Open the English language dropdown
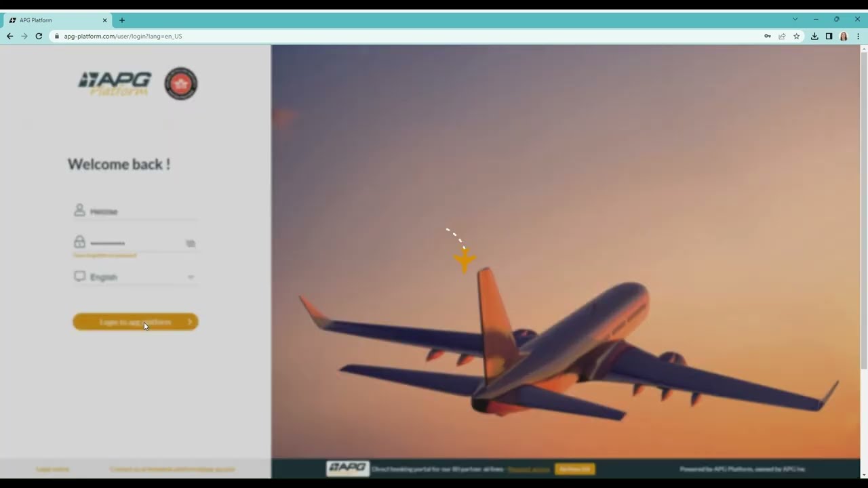The height and width of the screenshot is (488, 868). click(136, 277)
